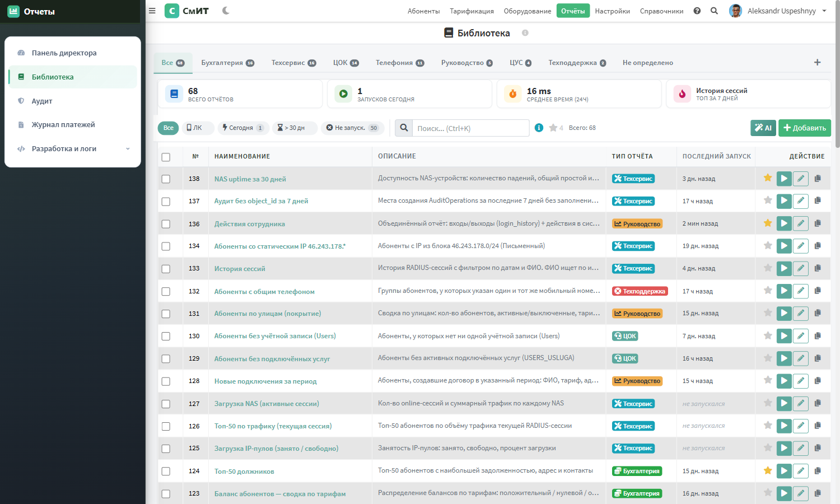The width and height of the screenshot is (840, 504).
Task: Edit report История сессий
Action: point(801,268)
